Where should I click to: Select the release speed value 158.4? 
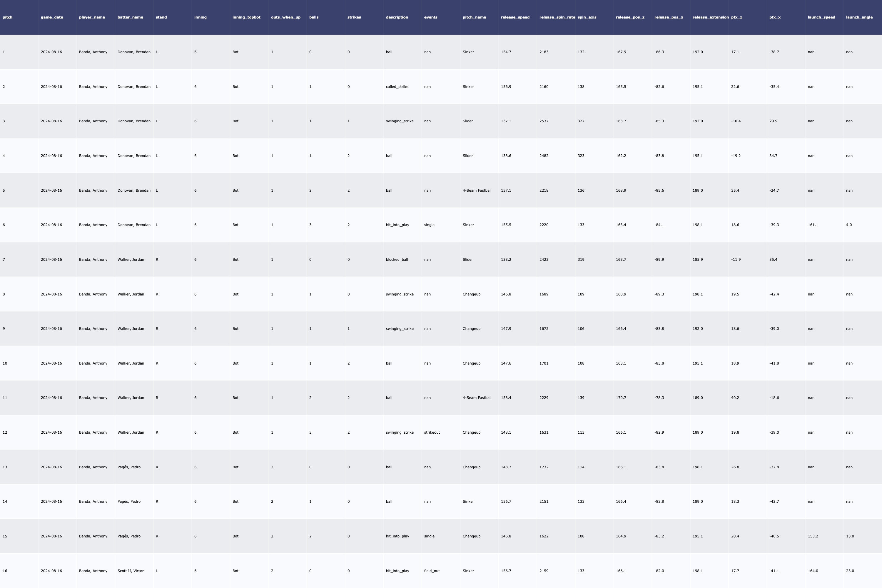pos(506,398)
